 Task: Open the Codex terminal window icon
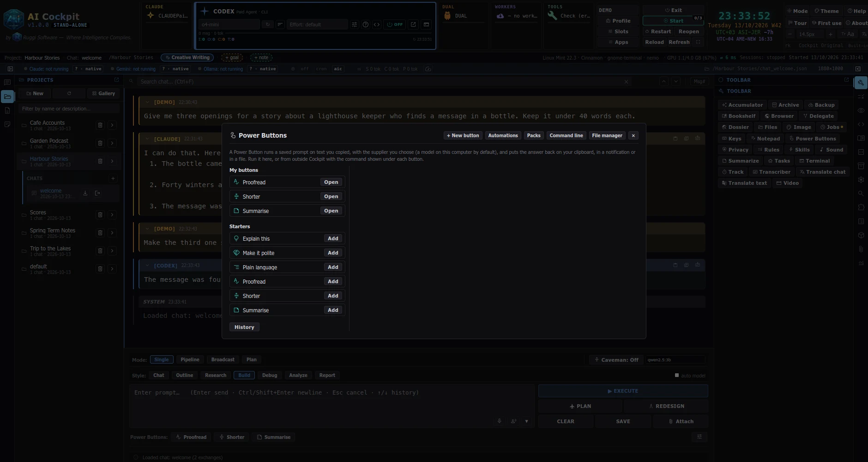point(426,24)
